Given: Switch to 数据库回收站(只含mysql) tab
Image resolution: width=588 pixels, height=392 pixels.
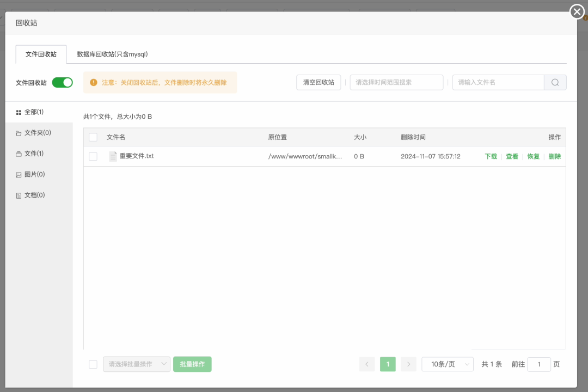Looking at the screenshot, I should point(112,54).
